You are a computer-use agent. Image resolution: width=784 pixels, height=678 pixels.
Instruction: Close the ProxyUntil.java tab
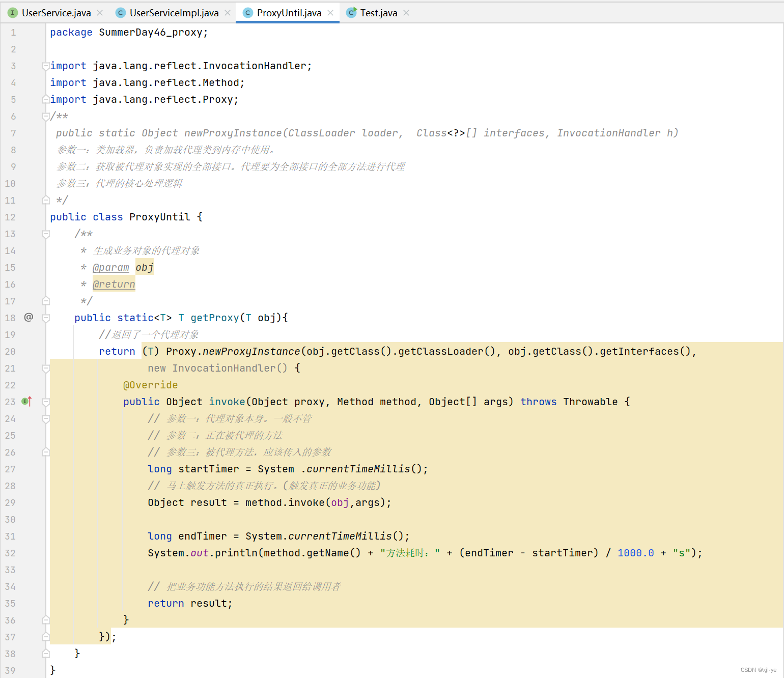330,13
